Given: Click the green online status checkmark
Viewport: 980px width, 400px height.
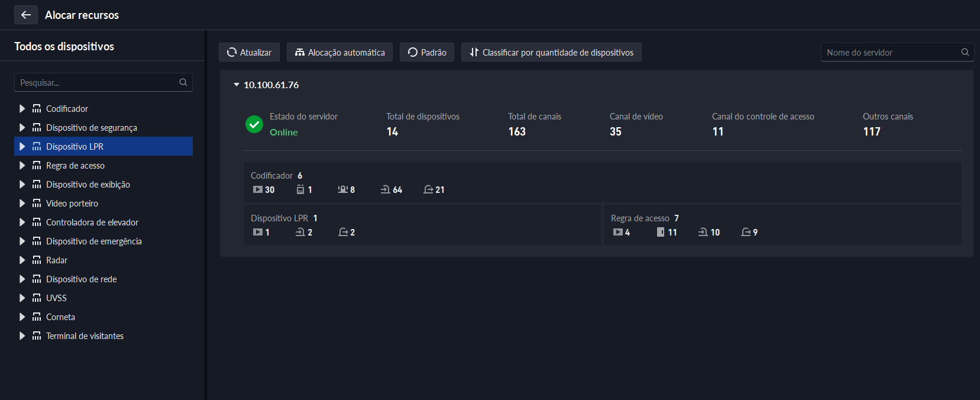Looking at the screenshot, I should click(254, 124).
